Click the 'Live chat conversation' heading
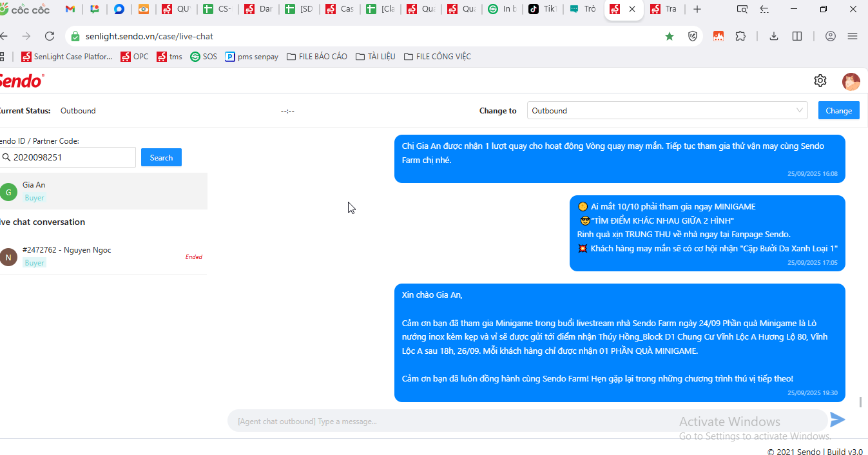The image size is (868, 455). pyautogui.click(x=42, y=222)
